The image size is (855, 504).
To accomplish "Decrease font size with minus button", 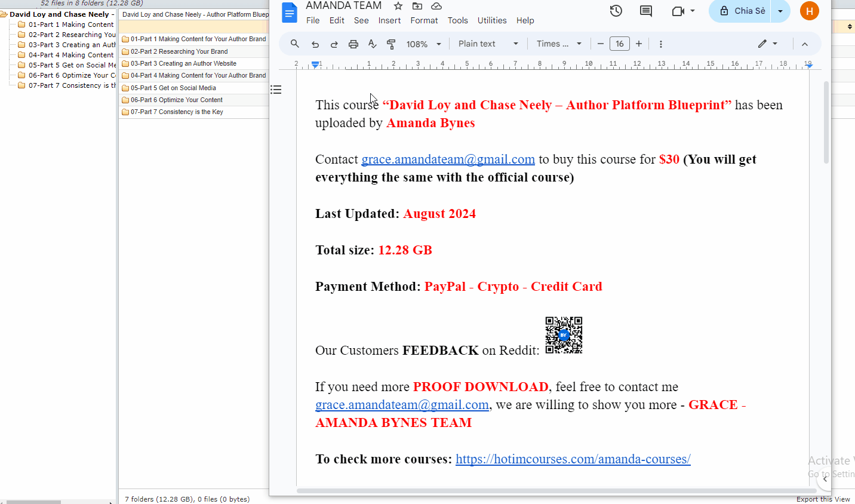I will 601,44.
